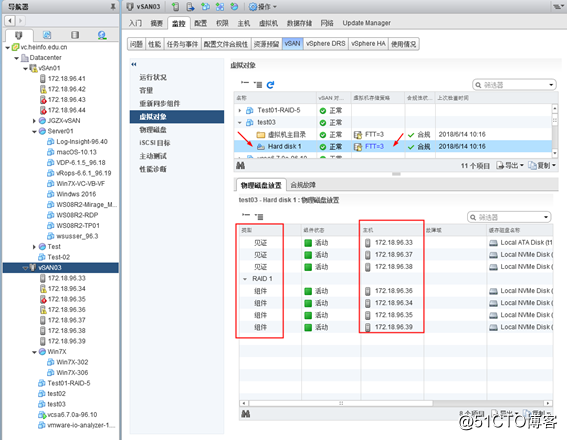Select Storage navigator view icon
The height and width of the screenshot is (440, 567).
75,35
